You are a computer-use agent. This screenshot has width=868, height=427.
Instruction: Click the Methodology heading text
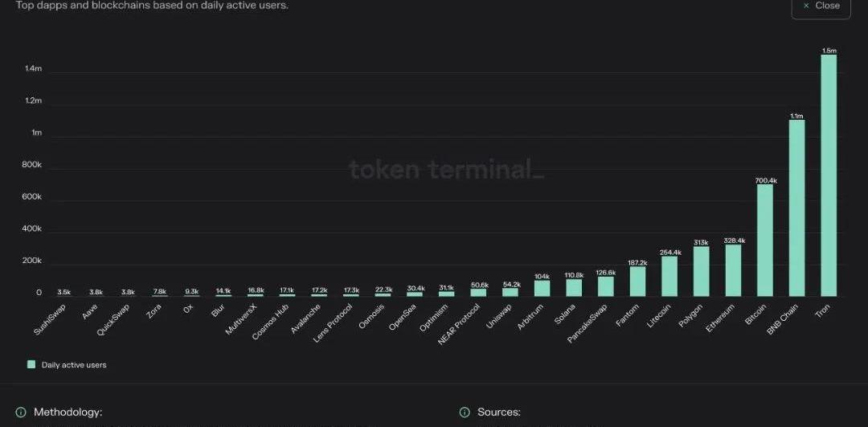click(x=68, y=413)
